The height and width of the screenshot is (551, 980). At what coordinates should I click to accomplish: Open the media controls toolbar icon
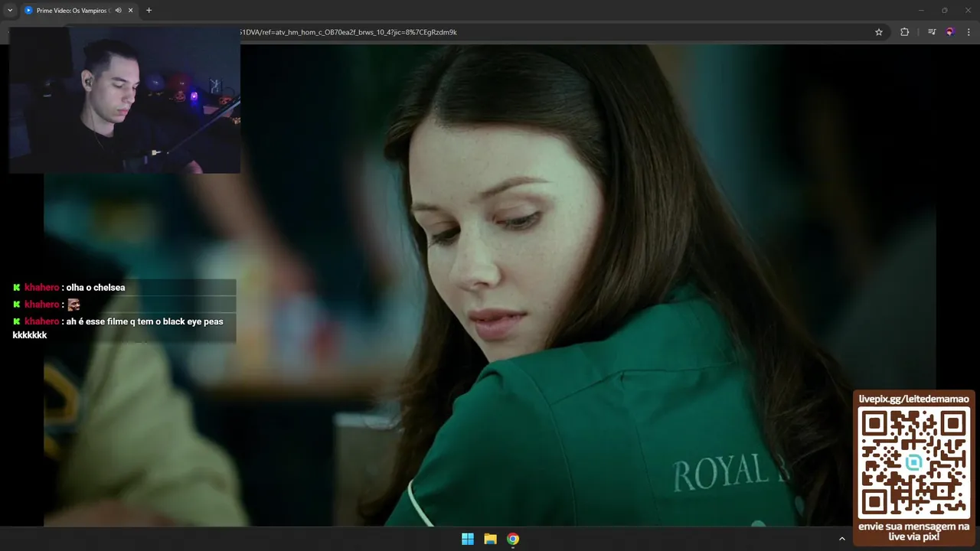coord(932,32)
